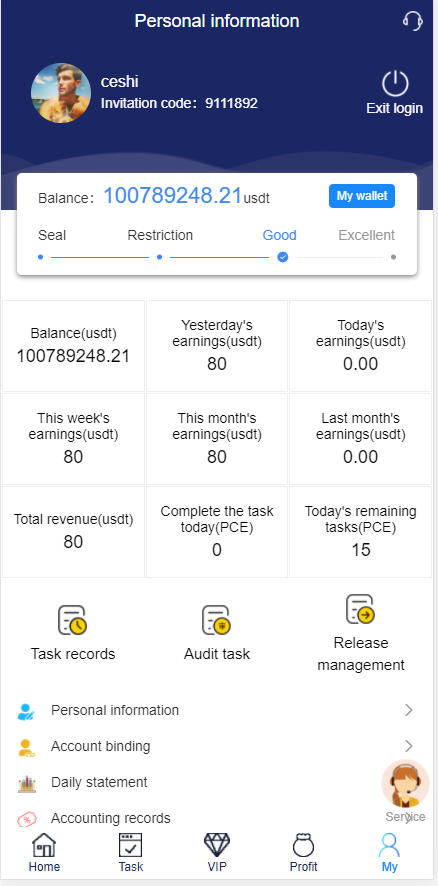This screenshot has height=886, width=438.
Task: Click the Restriction point on credit progress
Action: [159, 257]
